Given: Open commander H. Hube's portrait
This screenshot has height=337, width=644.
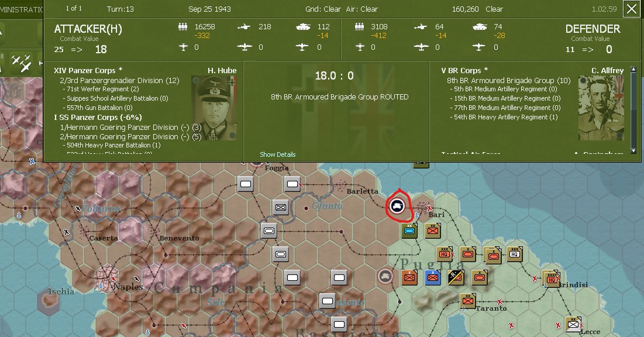Looking at the screenshot, I should point(214,108).
